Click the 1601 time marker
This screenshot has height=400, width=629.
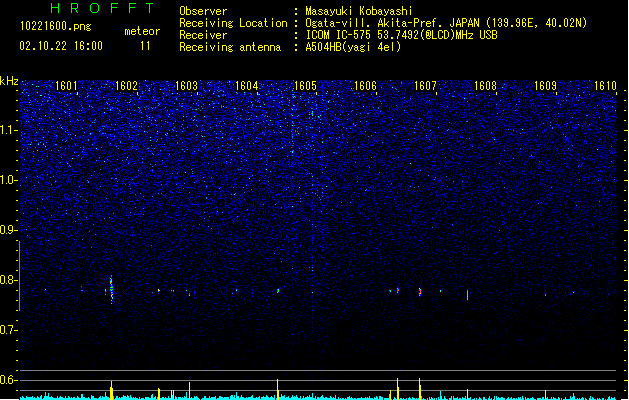[x=66, y=86]
